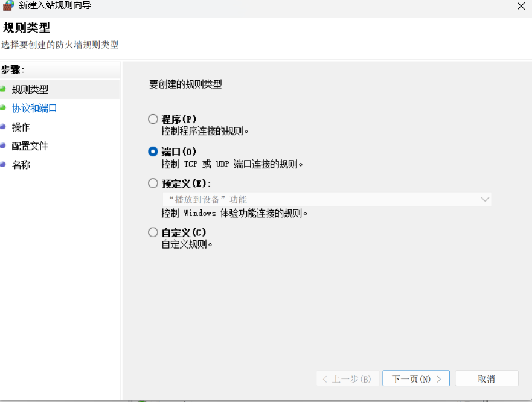Select the 操作 step in sidebar
The height and width of the screenshot is (402, 532).
[21, 127]
